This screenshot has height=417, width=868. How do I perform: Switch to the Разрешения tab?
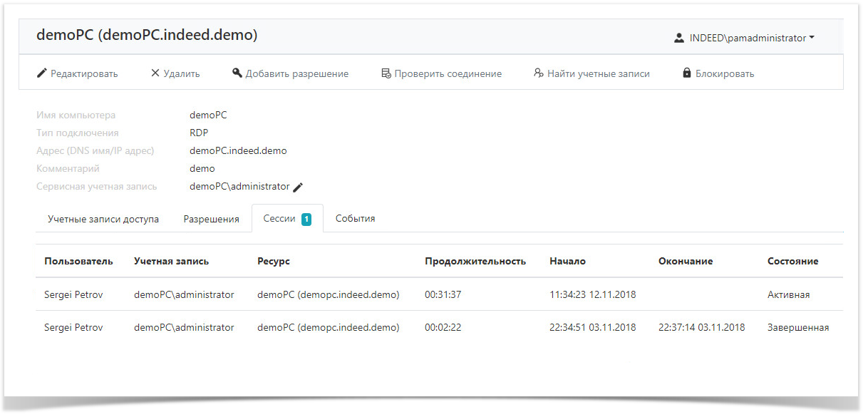coord(211,219)
